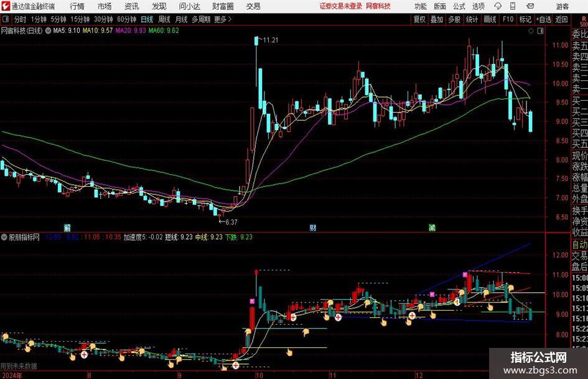Open the headset customer service icon
Viewport: 588px width, 379px height.
498,6
